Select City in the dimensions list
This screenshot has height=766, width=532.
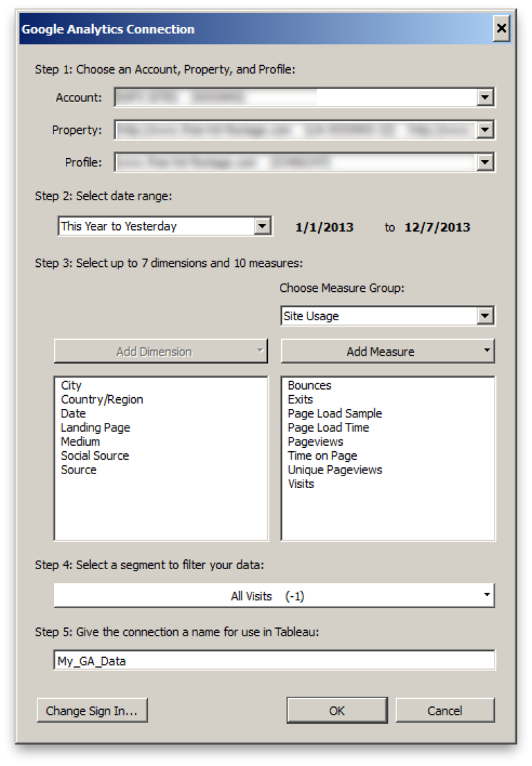point(71,385)
